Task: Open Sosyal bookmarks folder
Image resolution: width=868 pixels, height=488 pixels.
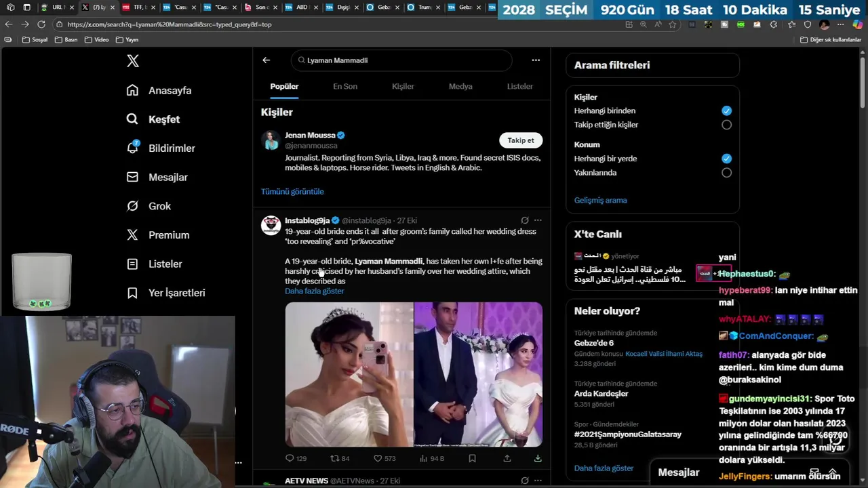Action: [35, 40]
